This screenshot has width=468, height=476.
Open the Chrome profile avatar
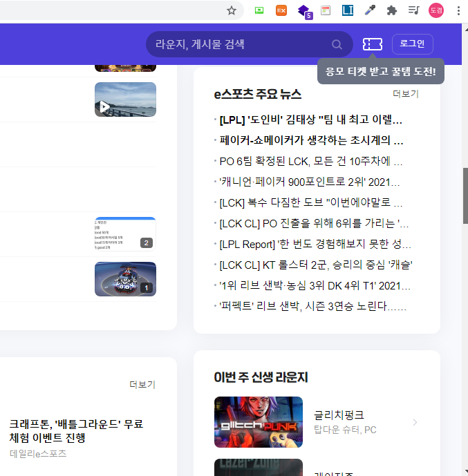[x=436, y=10]
